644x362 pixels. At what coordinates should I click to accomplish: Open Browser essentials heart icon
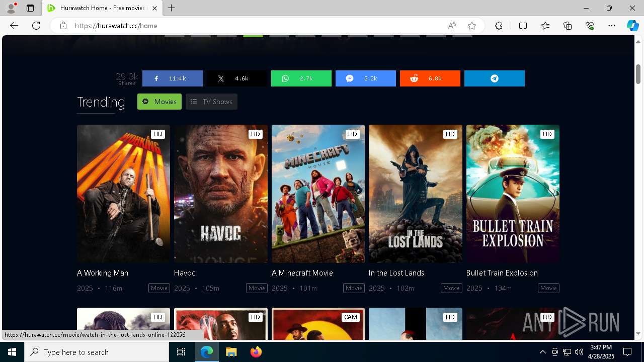[x=590, y=26]
